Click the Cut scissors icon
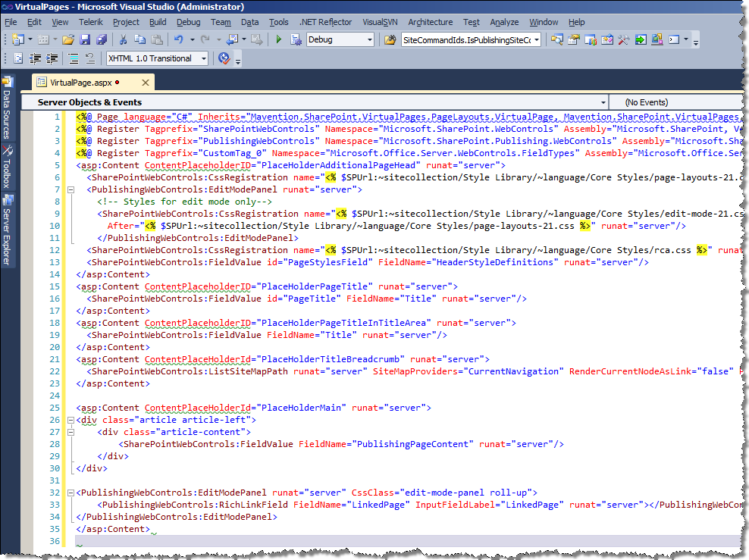Screen dimensions: 749x560 point(123,39)
